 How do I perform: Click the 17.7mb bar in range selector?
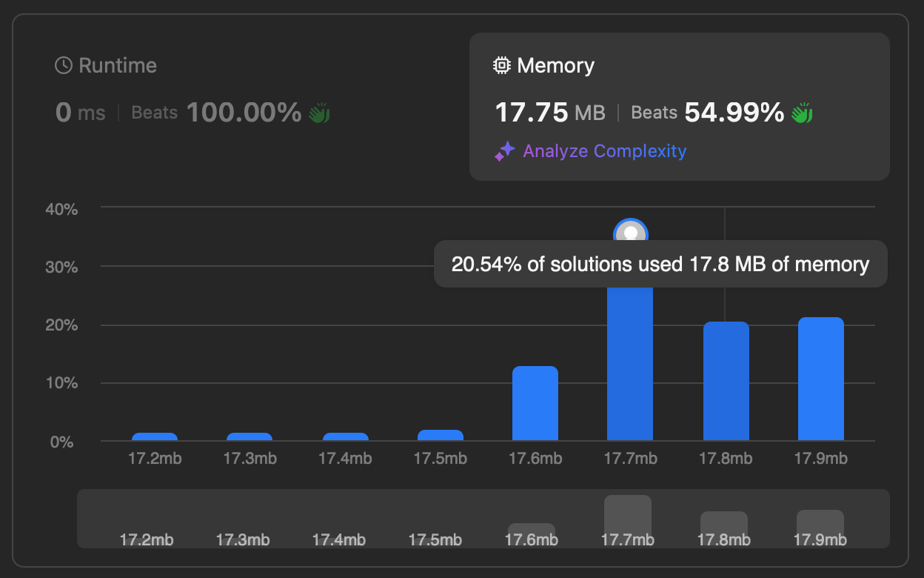tap(628, 521)
